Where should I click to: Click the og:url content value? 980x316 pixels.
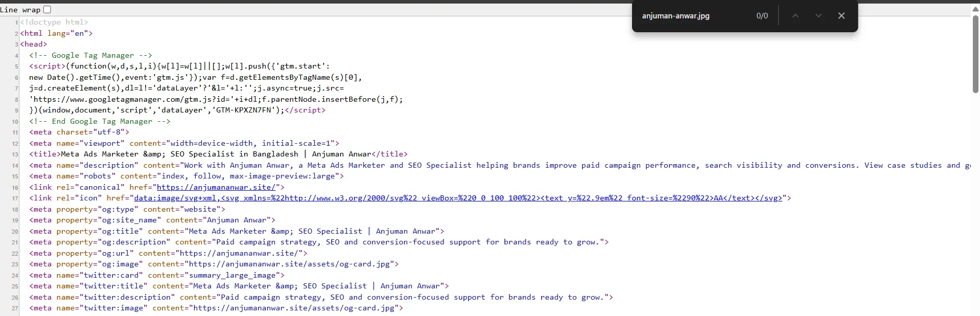coord(239,253)
